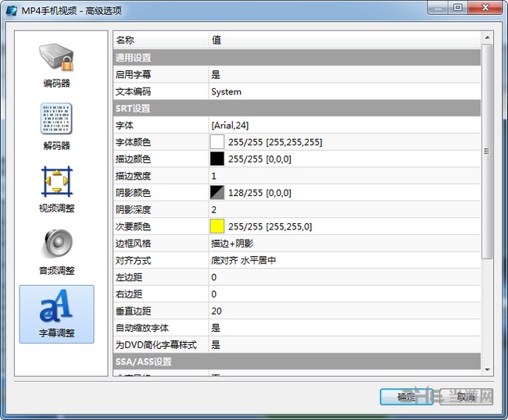
Task: Select the 字体颜色 row label
Action: click(x=133, y=142)
